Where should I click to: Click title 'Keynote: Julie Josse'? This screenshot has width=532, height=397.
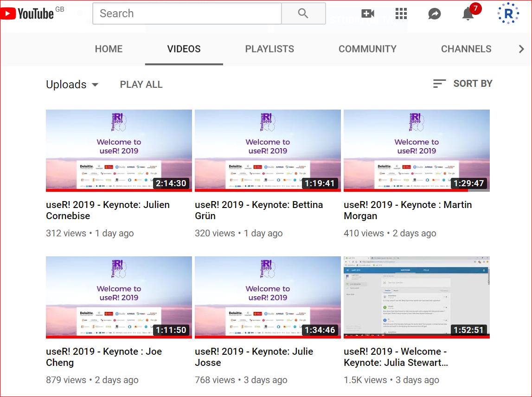(x=254, y=357)
